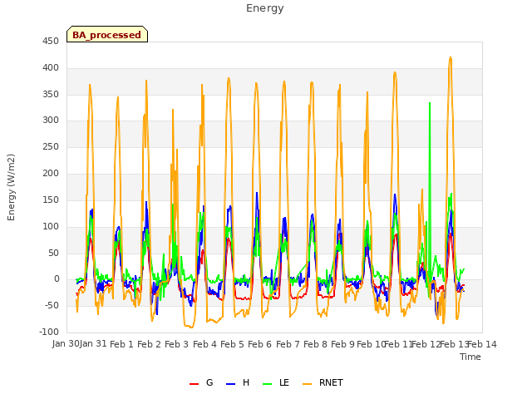Click the Feb 7 x-axis tick label
The height and width of the screenshot is (399, 532).
[288, 344]
